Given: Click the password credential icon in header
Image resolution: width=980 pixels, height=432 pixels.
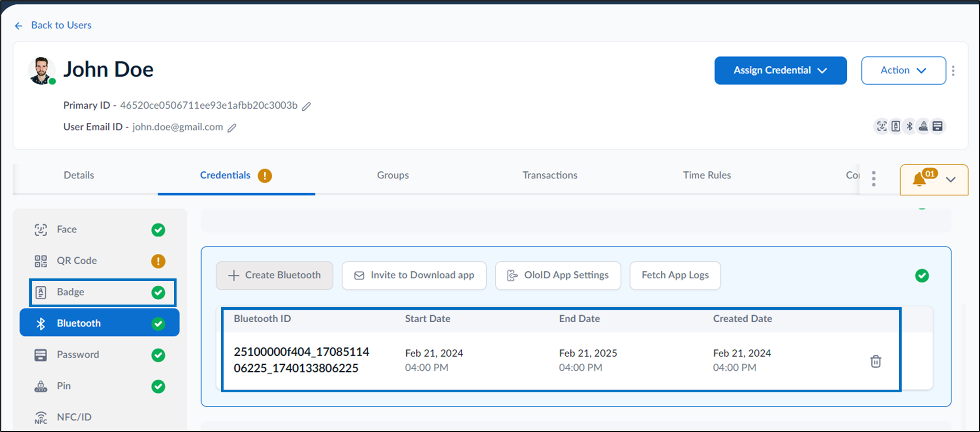Looking at the screenshot, I should tap(938, 126).
